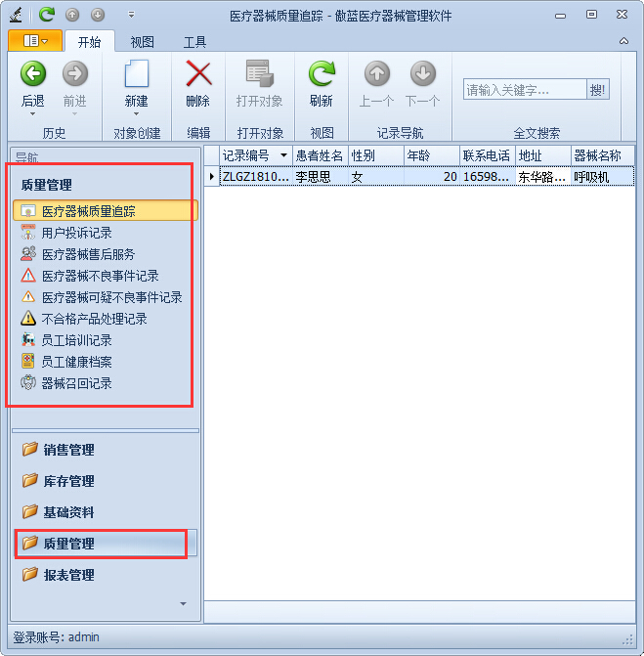This screenshot has width=644, height=656.
Task: Select the record row for 李思思
Action: click(x=319, y=177)
